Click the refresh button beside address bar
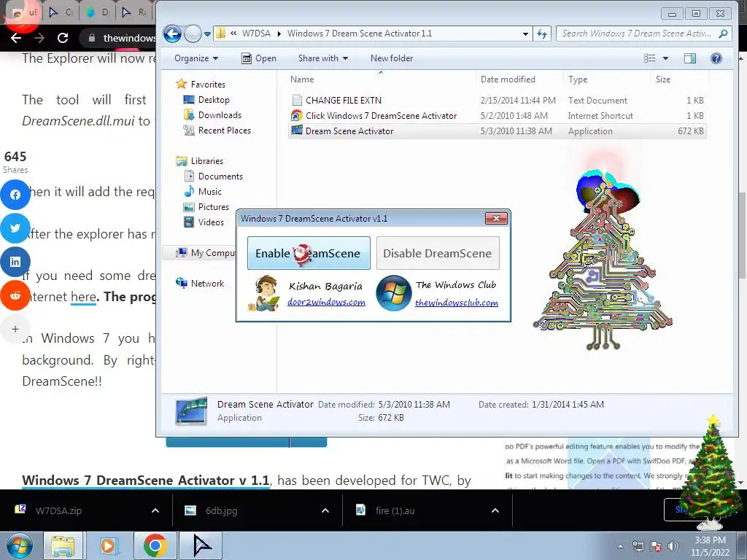 [x=542, y=34]
